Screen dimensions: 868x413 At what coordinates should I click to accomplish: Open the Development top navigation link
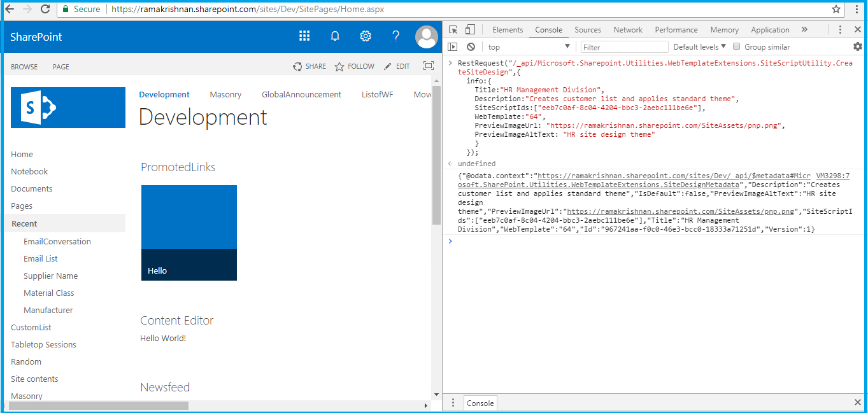pos(164,95)
